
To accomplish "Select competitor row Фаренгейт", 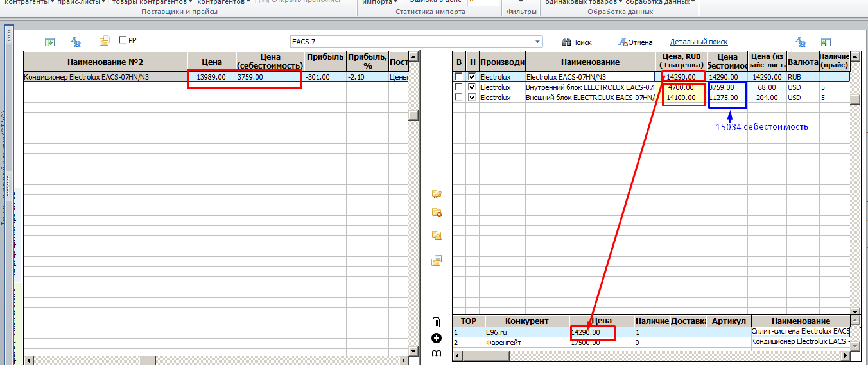I will point(652,343).
